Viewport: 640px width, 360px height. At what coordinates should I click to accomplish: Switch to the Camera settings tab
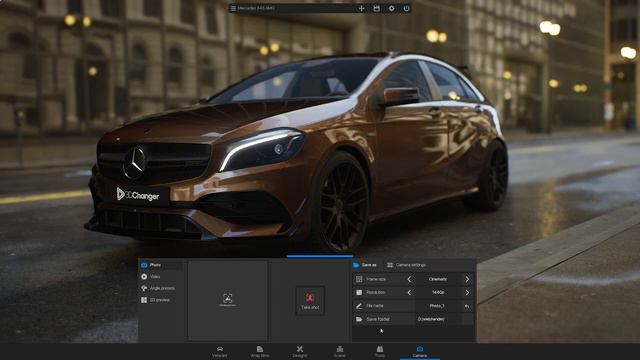click(406, 265)
